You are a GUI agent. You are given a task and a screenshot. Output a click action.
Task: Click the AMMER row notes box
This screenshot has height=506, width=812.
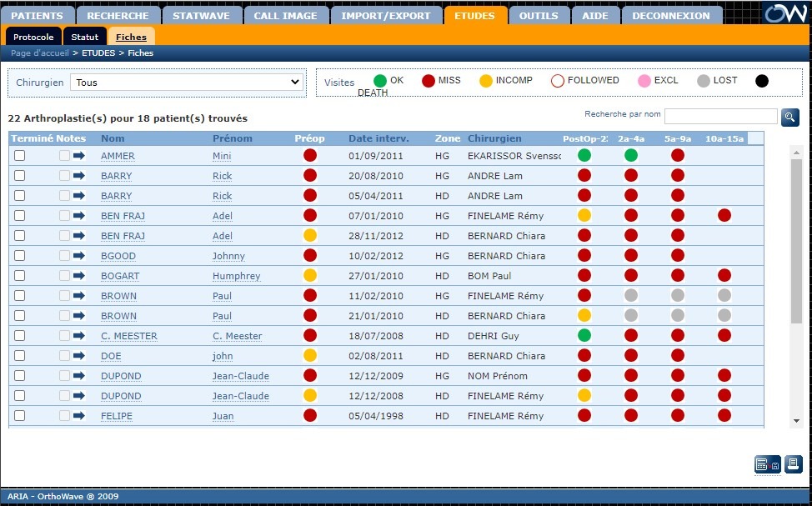pyautogui.click(x=64, y=155)
